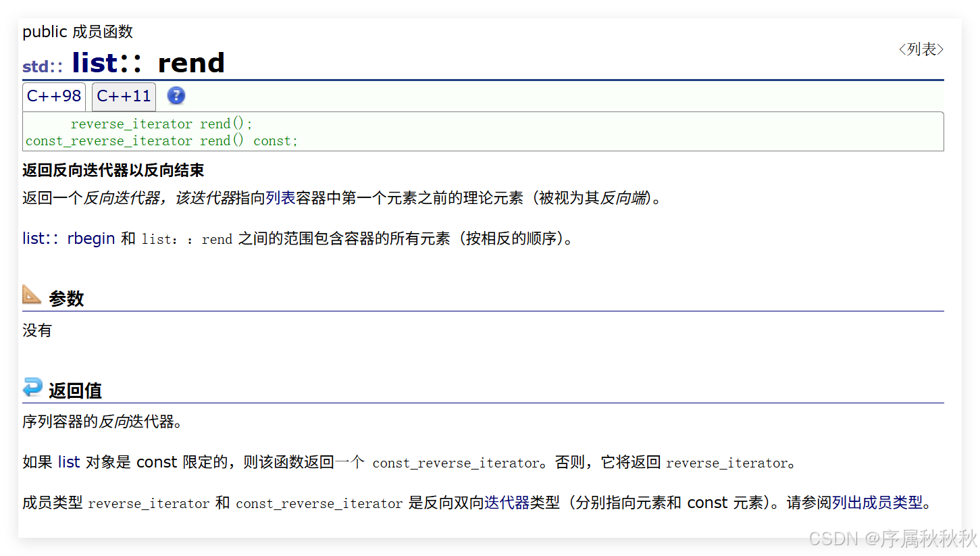
Task: Select the const_reverse_iterator rend() const code line
Action: pyautogui.click(x=161, y=141)
